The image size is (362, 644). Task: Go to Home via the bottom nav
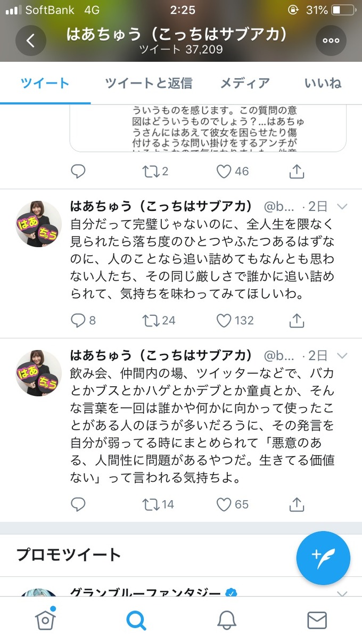(x=45, y=619)
